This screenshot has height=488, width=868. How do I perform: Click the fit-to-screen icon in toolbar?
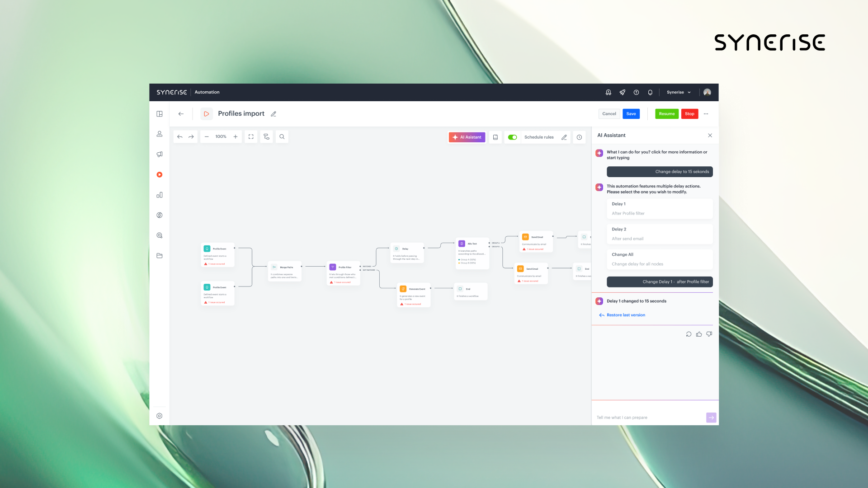251,137
